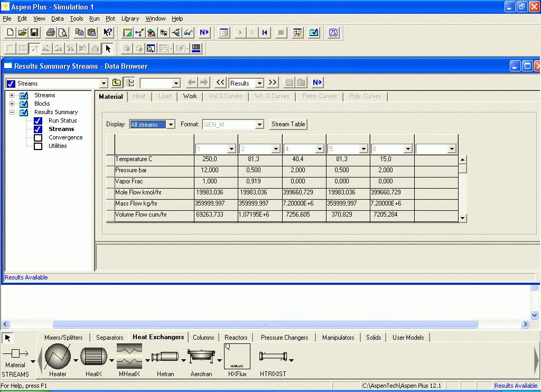The image size is (541, 392).
Task: Click the N> button in the Data Browser
Action: coord(317,82)
